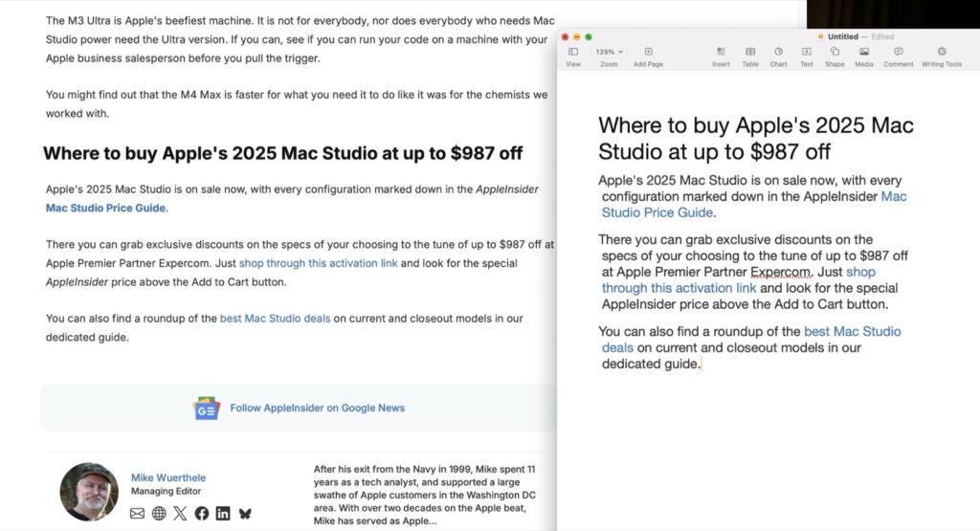980x531 pixels.
Task: Click the Text box toolbar icon
Action: pyautogui.click(x=806, y=52)
